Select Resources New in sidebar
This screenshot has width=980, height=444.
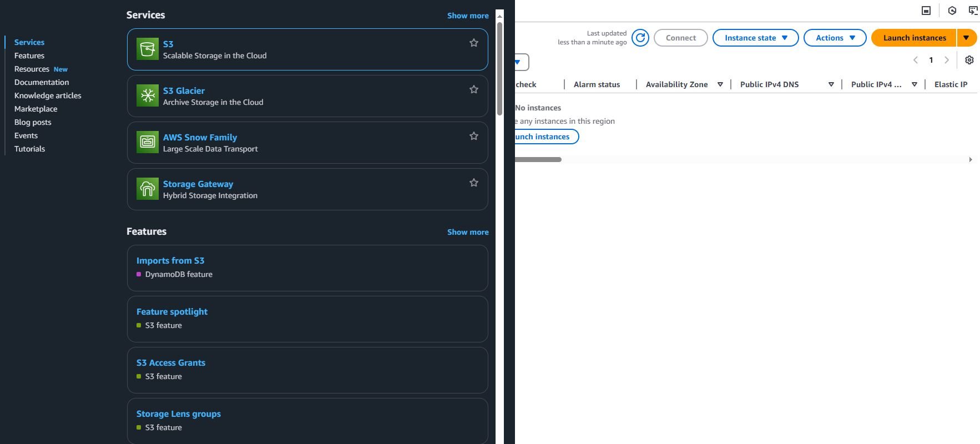tap(41, 69)
